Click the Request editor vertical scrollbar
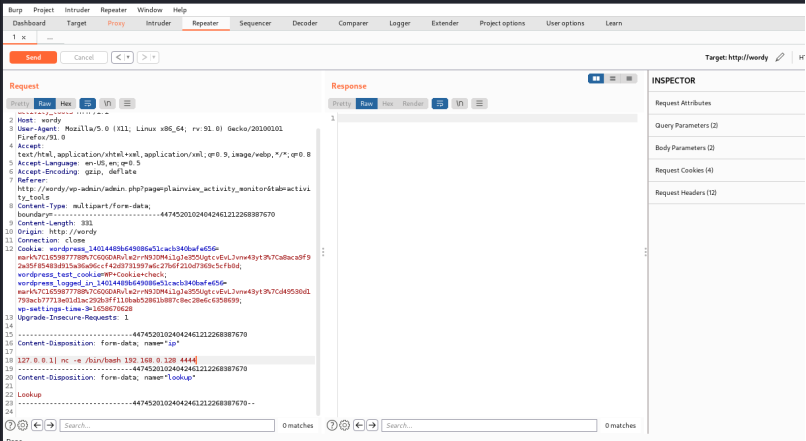This screenshot has width=806, height=441. 318,271
